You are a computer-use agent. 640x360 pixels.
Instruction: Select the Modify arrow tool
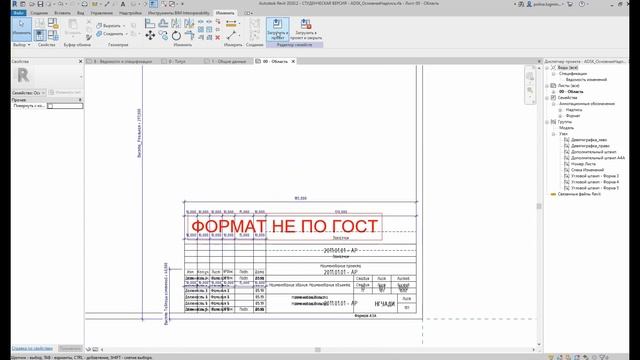pyautogui.click(x=21, y=28)
